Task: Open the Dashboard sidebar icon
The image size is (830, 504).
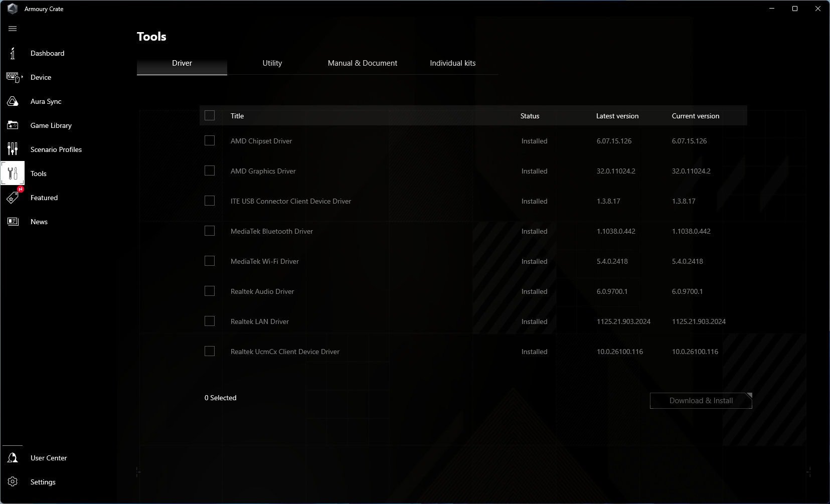Action: click(x=13, y=53)
